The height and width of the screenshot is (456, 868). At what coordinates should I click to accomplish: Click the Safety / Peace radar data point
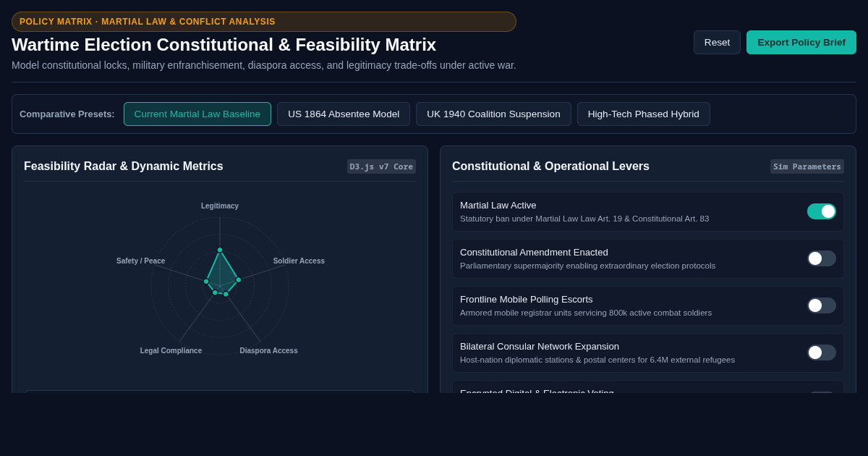pos(206,282)
